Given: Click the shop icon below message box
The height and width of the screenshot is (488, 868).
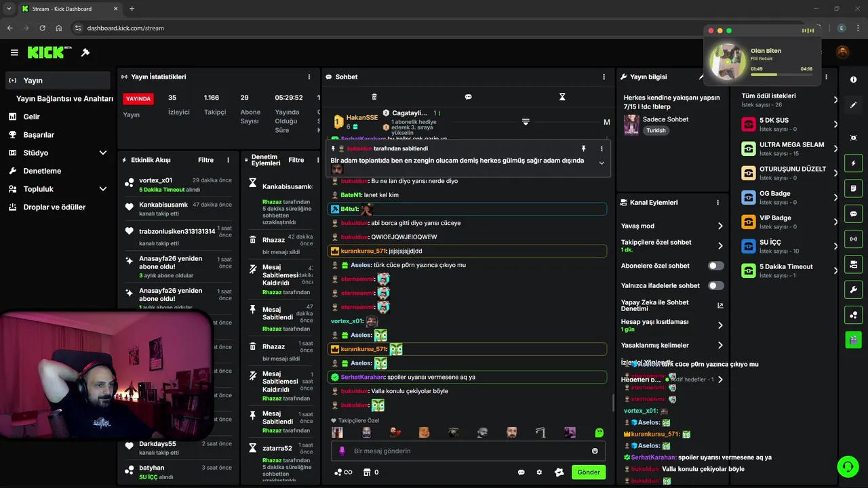Looking at the screenshot, I should pos(367,472).
